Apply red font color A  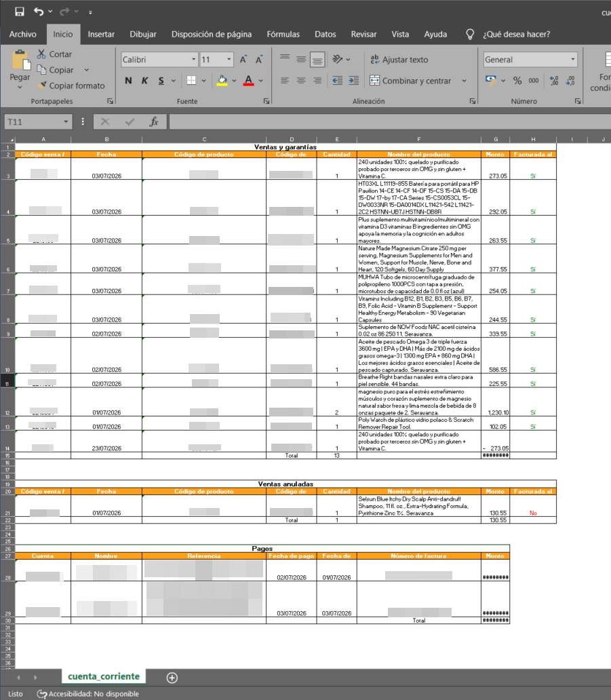[249, 81]
